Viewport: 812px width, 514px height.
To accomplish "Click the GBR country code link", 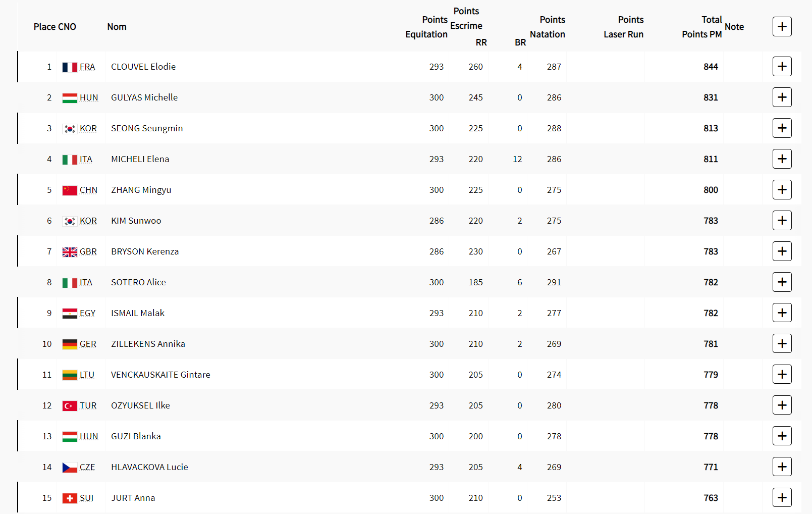I will click(x=88, y=251).
